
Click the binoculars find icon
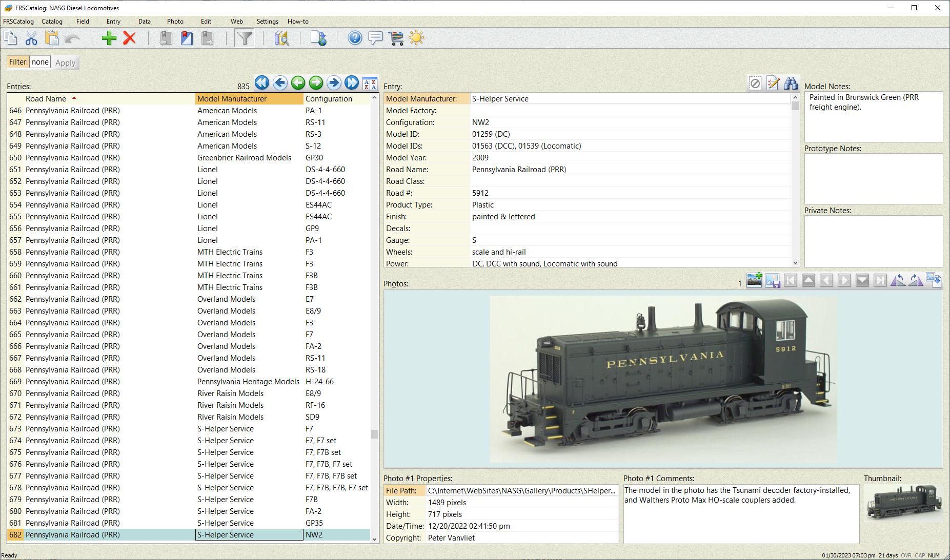point(791,83)
